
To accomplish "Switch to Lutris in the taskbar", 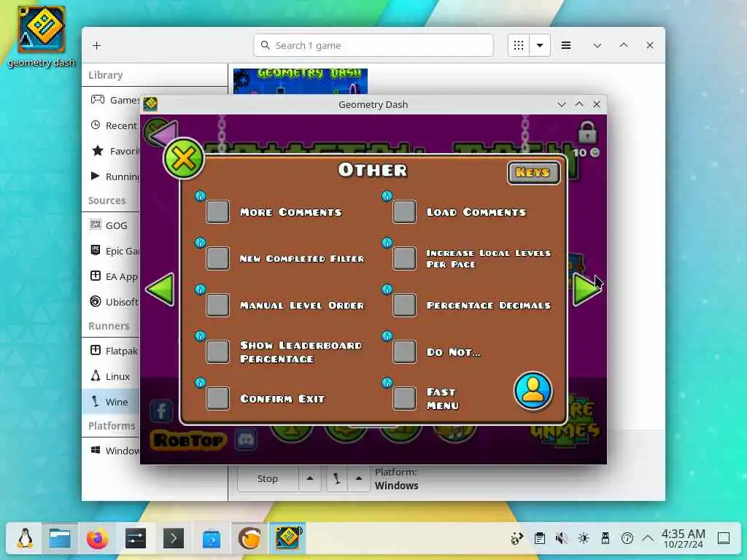I will [249, 539].
